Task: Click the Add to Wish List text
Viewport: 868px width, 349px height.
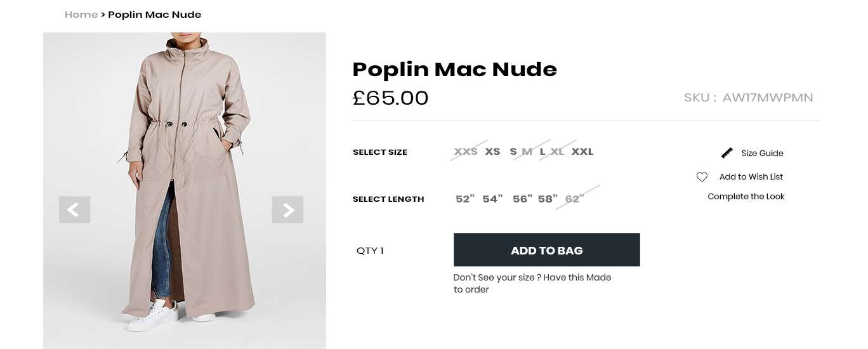Action: (751, 177)
